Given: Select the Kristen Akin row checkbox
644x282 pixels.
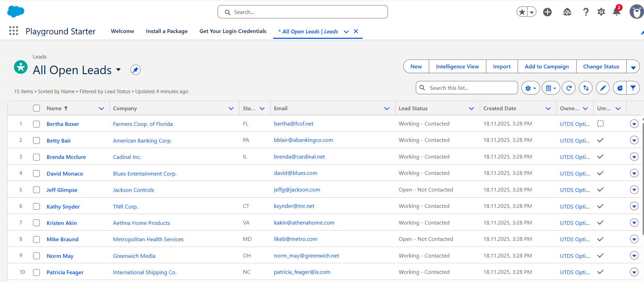Looking at the screenshot, I should [36, 223].
